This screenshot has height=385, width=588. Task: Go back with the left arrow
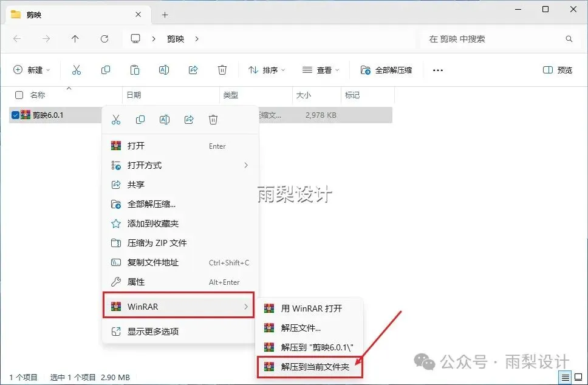[17, 39]
